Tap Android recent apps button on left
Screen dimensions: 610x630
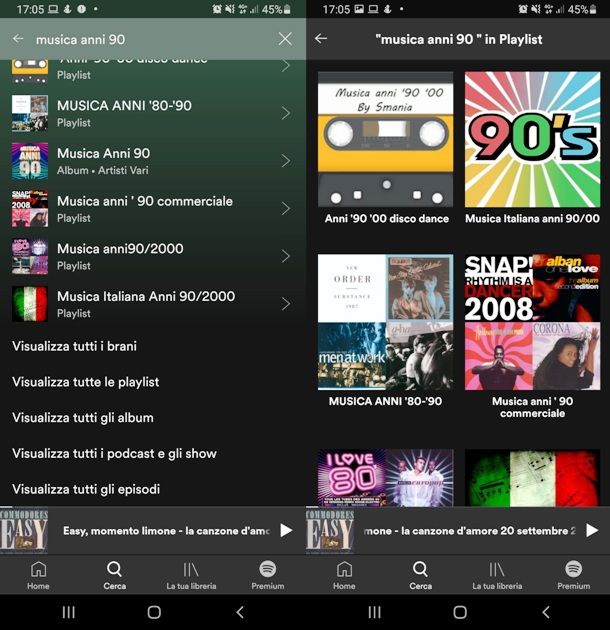[69, 612]
